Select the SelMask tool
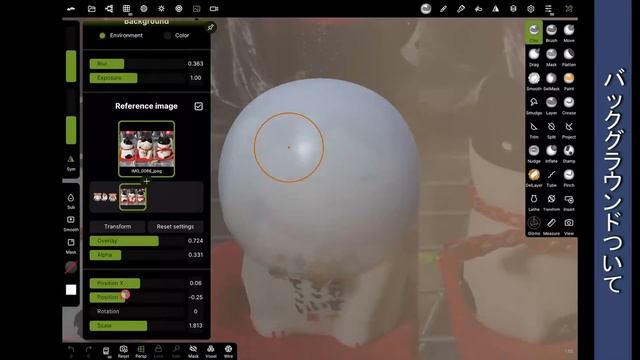Image resolution: width=640 pixels, height=360 pixels. coord(551,81)
